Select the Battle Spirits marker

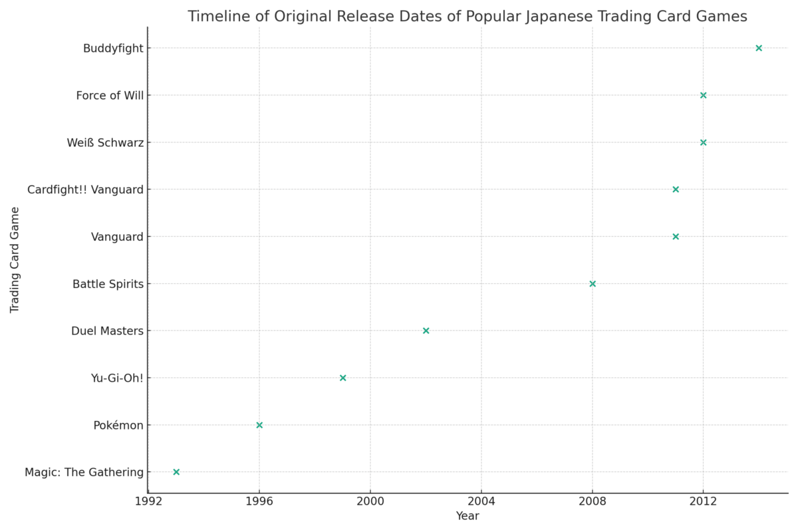point(593,283)
